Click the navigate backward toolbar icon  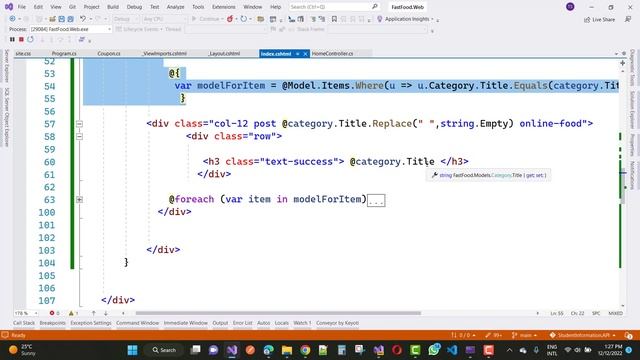(12, 19)
